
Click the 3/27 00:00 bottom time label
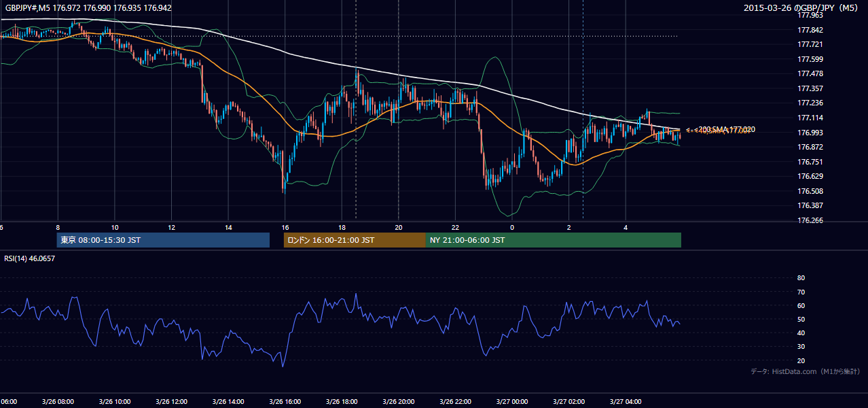(512, 402)
